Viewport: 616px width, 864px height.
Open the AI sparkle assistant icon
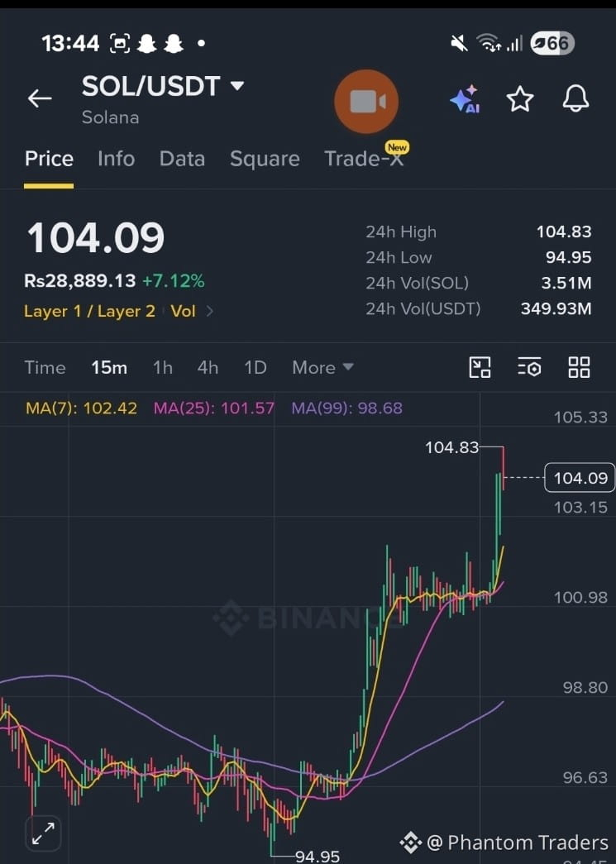pos(465,99)
